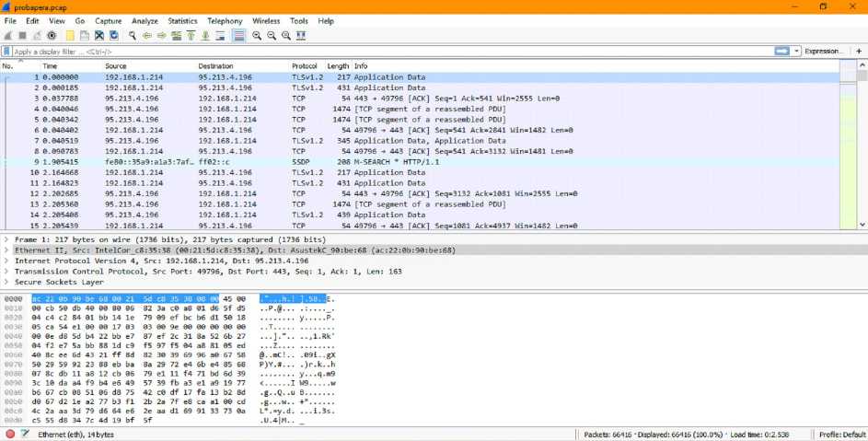Select packet 14 with length 439
The width and height of the screenshot is (868, 441).
click(420, 215)
